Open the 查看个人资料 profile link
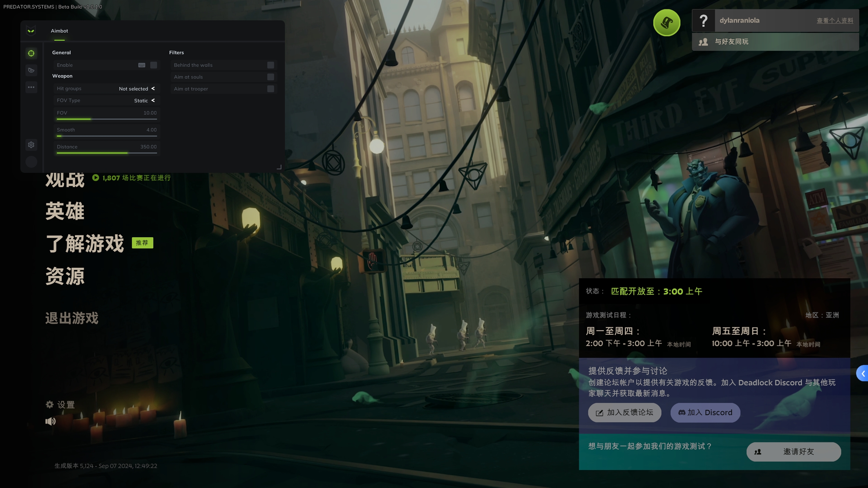The width and height of the screenshot is (868, 488). [835, 21]
